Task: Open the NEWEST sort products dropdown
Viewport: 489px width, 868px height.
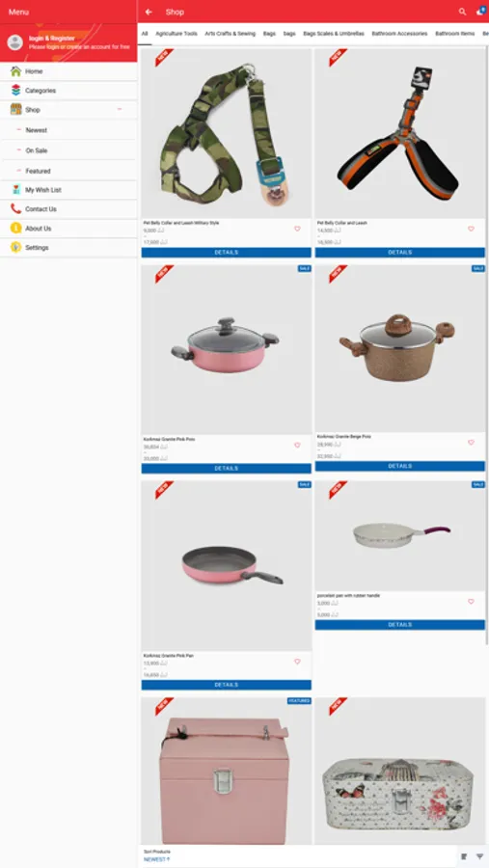Action: pos(156,859)
